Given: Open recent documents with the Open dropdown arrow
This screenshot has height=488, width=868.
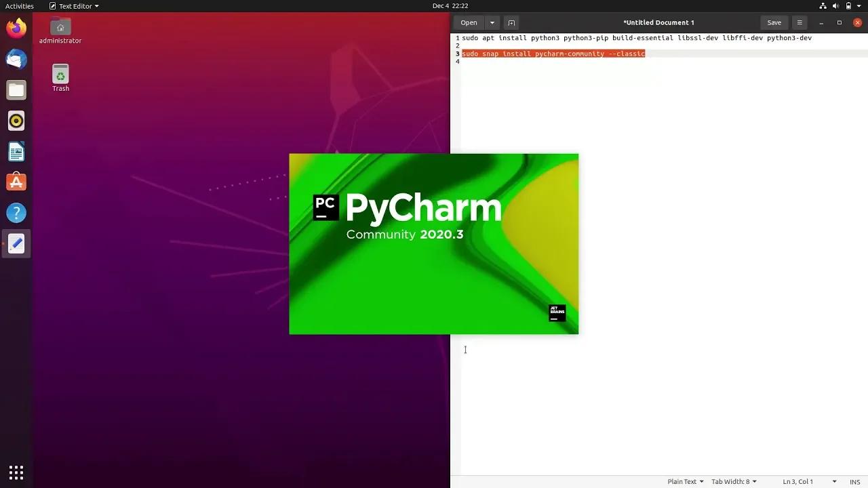Looking at the screenshot, I should point(492,22).
